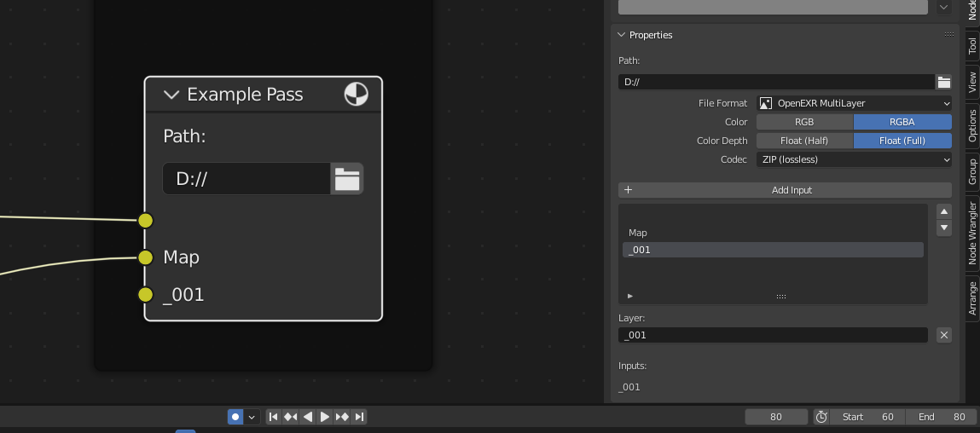980x433 pixels.
Task: Move selected input up with arrow
Action: [x=944, y=211]
